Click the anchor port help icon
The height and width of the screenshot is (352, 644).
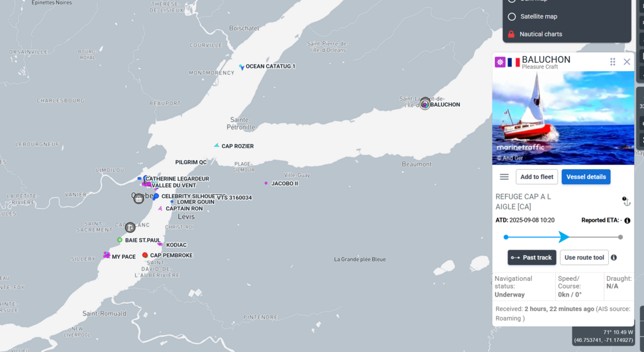coord(626,201)
